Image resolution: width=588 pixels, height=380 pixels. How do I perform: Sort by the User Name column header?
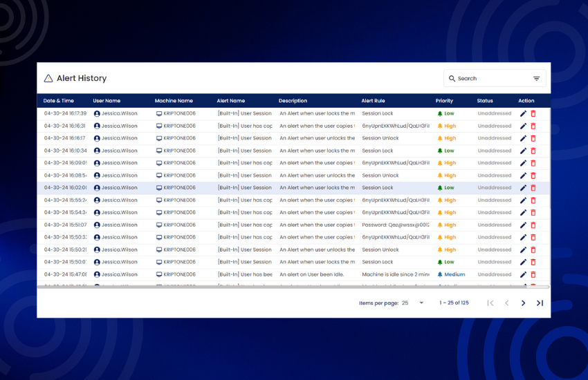(107, 101)
